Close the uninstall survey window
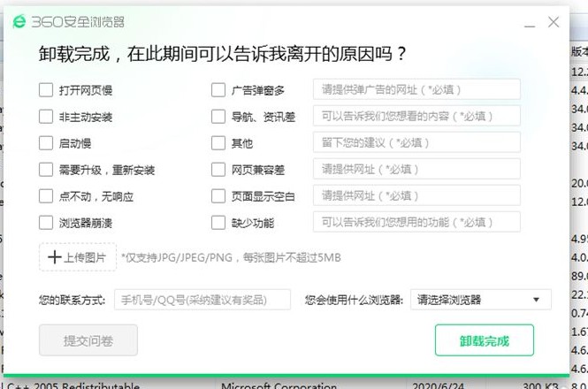 point(554,22)
